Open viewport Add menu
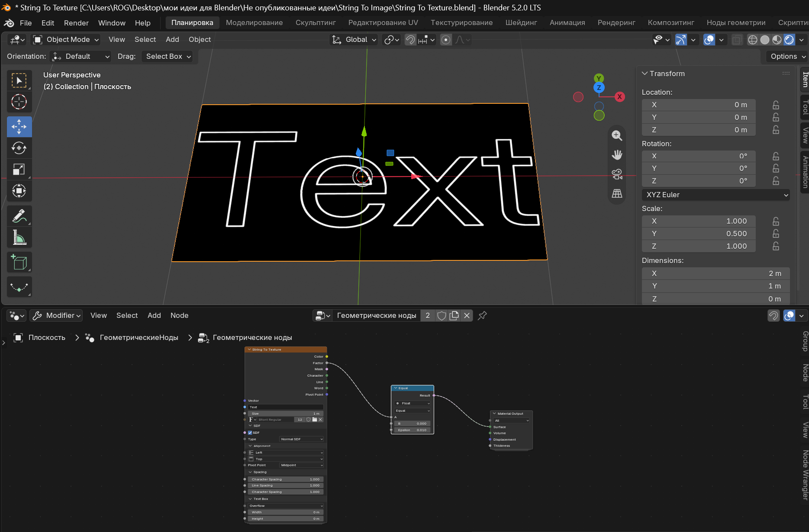 coord(172,40)
